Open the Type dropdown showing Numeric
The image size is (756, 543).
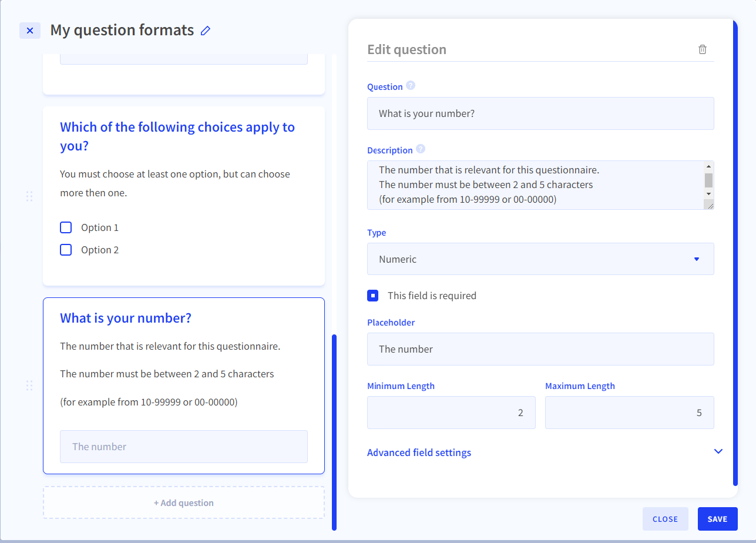coord(540,259)
